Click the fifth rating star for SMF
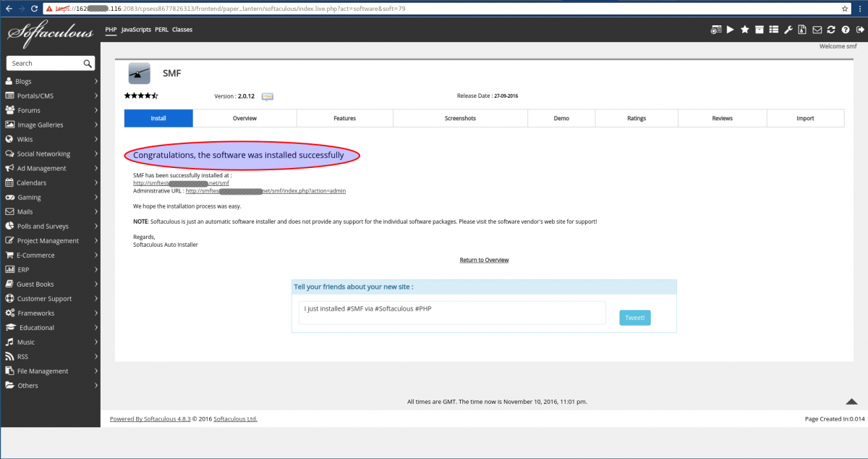Image resolution: width=868 pixels, height=459 pixels. 153,95
